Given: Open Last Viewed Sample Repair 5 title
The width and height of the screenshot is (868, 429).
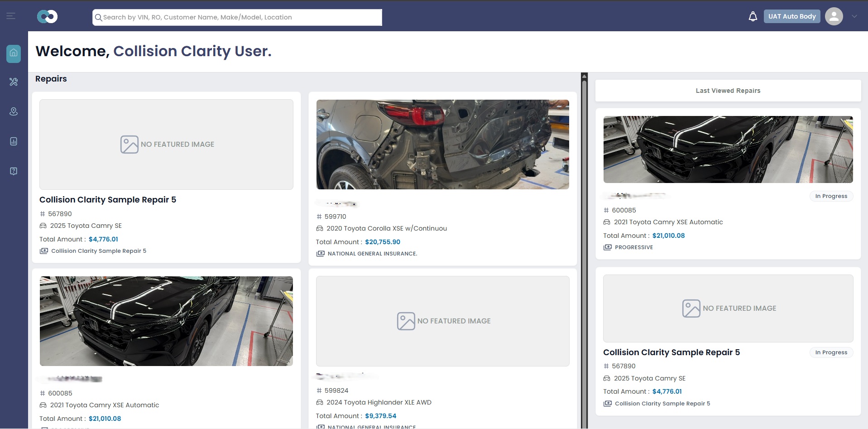Looking at the screenshot, I should [x=671, y=352].
